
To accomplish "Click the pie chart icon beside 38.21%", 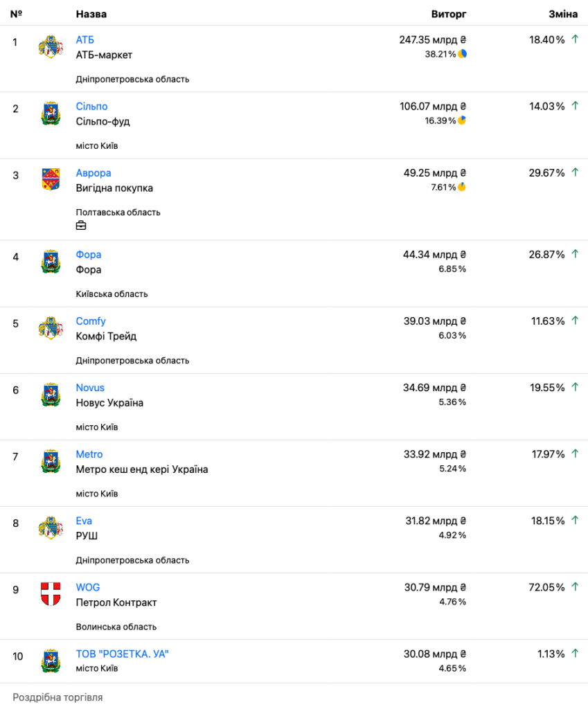I will coord(462,54).
